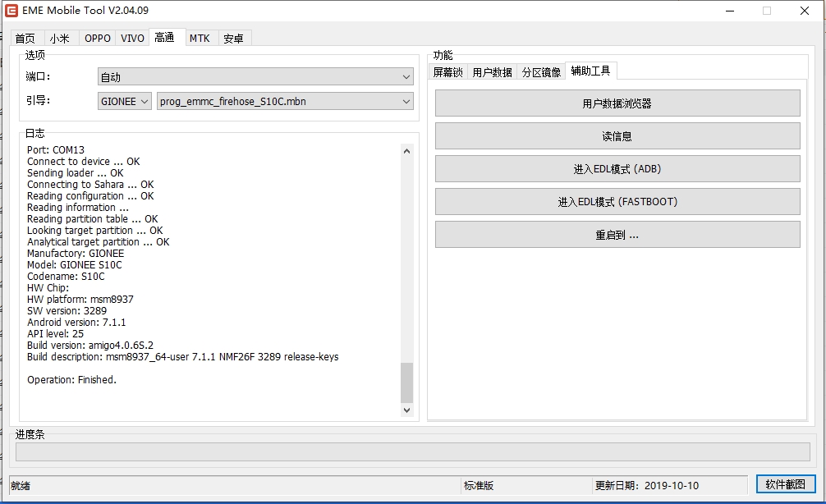Open the 安卓 tab

coord(233,38)
